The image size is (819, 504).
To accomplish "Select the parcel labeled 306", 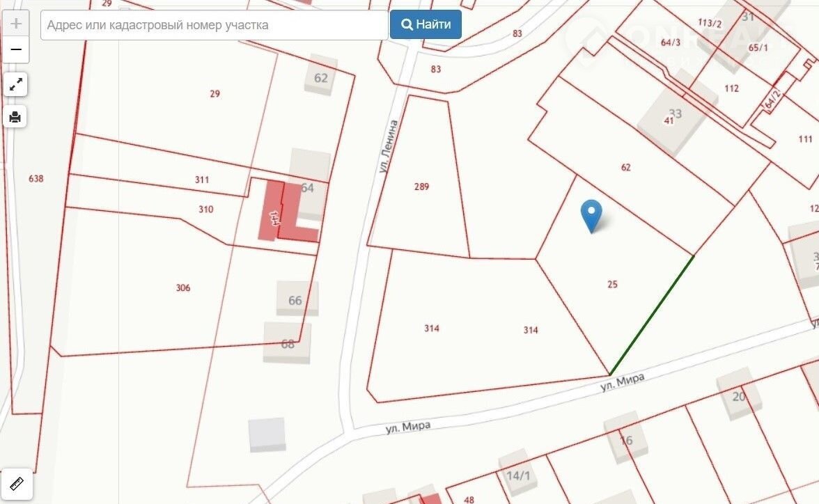I will pyautogui.click(x=183, y=288).
